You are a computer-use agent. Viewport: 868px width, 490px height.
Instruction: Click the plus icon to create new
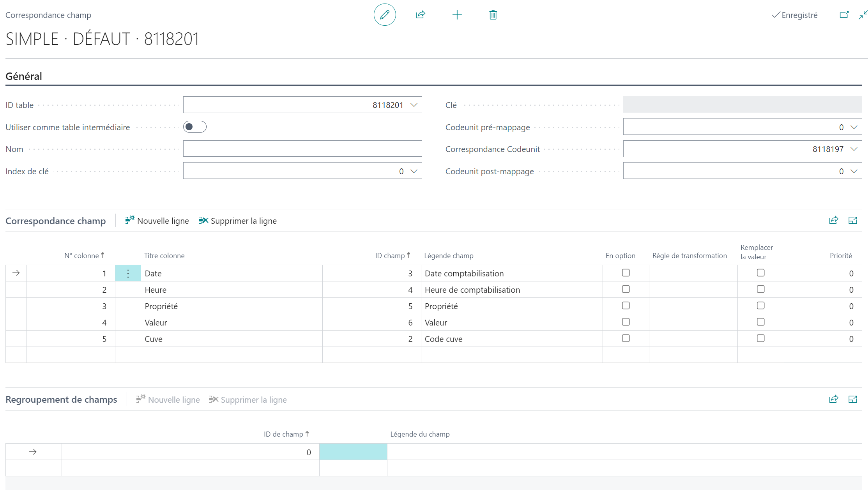point(457,15)
